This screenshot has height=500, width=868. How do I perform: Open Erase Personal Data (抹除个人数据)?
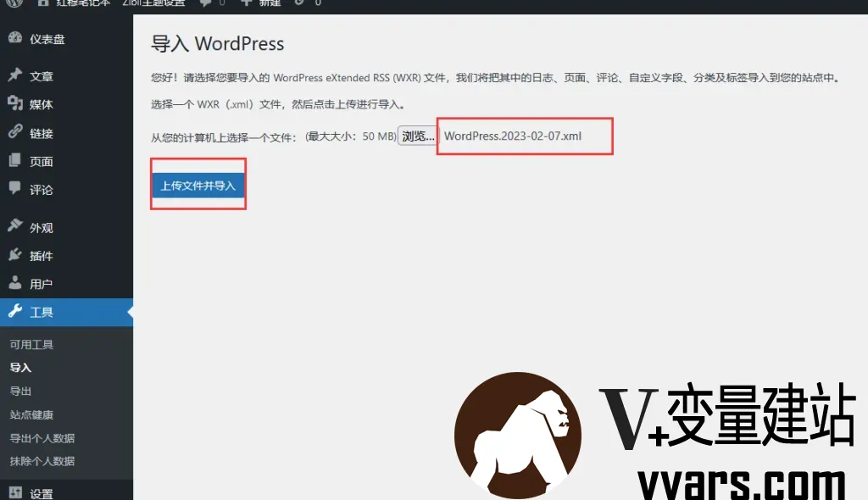coord(42,461)
